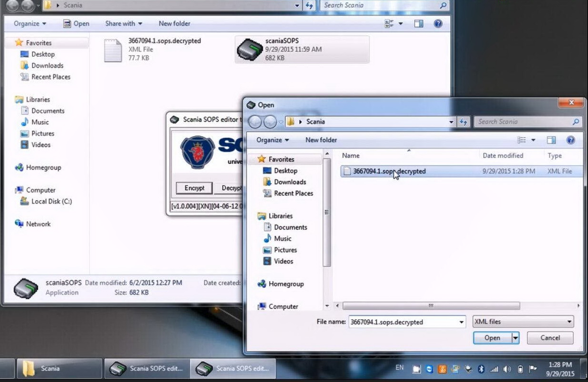This screenshot has height=382, width=588.
Task: Open the Action Center flag icon
Action: (x=533, y=369)
